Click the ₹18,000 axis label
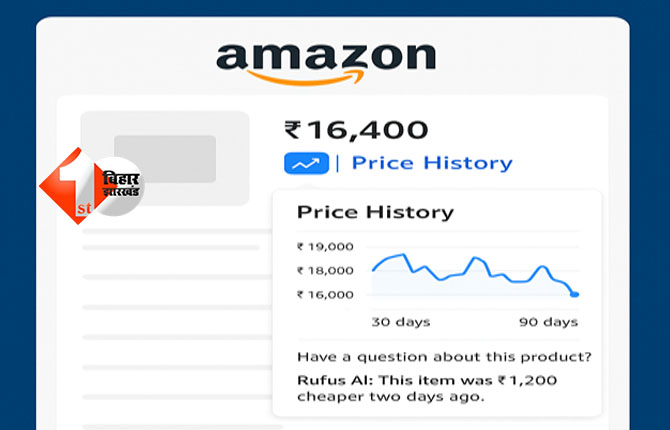 click(325, 270)
